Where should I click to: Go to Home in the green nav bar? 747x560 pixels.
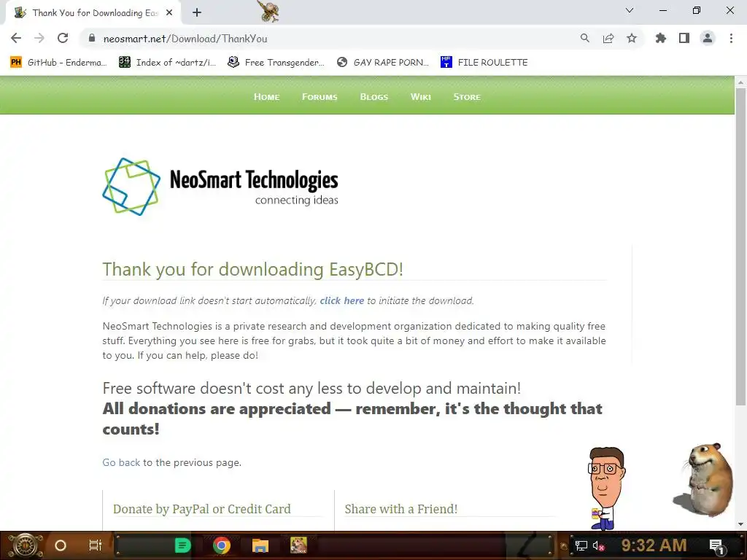pos(266,97)
